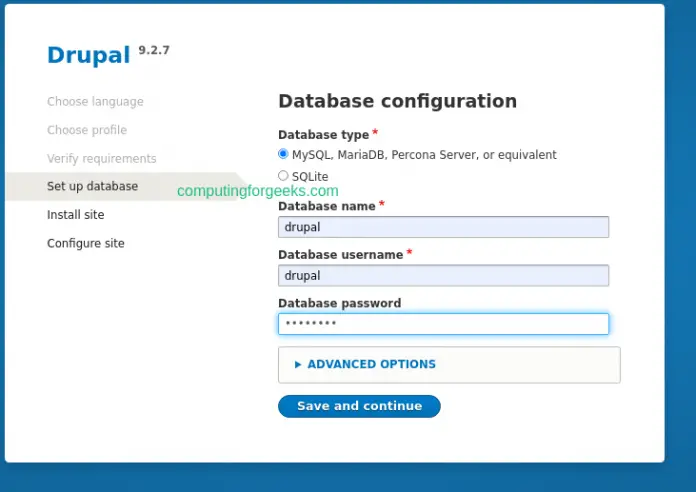Click the Database configuration heading
The width and height of the screenshot is (696, 492).
pos(397,101)
